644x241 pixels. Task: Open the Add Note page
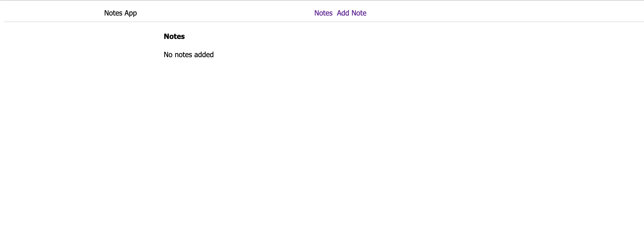(352, 13)
